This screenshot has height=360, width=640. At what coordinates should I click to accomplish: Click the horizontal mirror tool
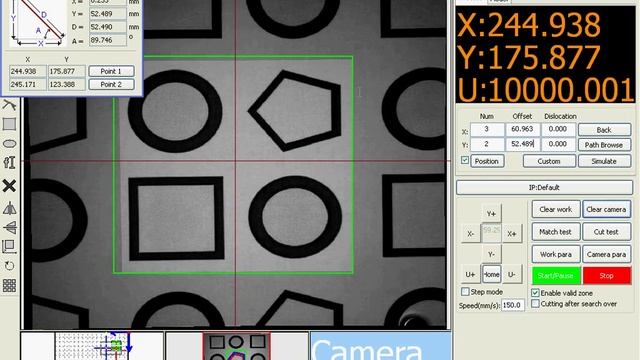click(x=9, y=208)
